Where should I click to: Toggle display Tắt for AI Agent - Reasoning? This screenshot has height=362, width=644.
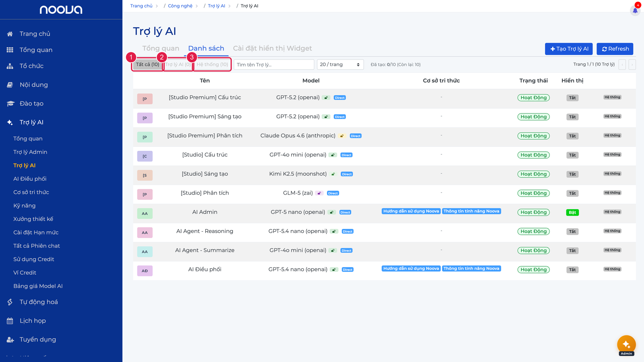[x=572, y=232]
